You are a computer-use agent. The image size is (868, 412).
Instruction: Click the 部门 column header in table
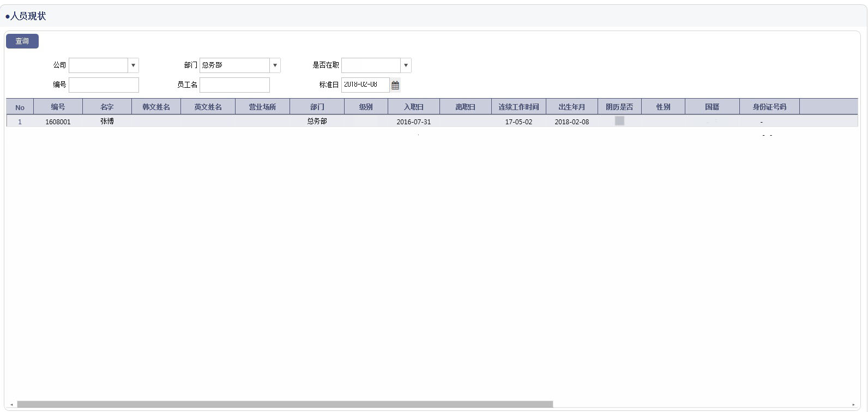(317, 107)
